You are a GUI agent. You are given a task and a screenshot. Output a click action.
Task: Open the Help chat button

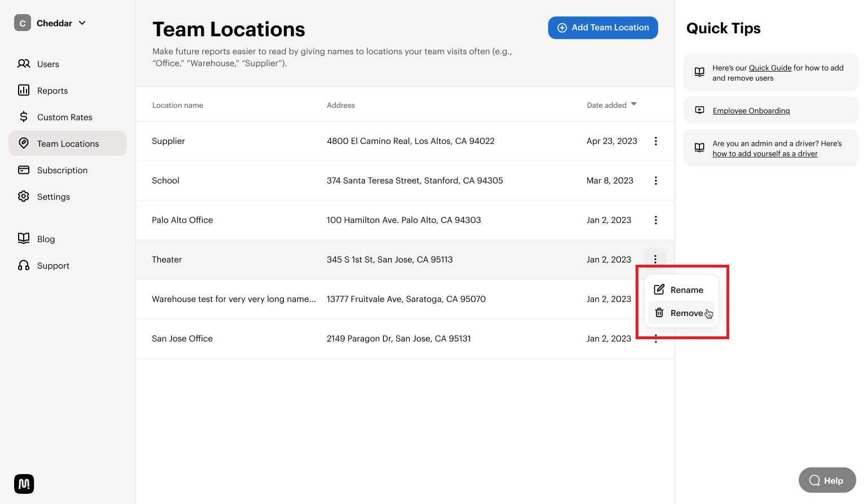(x=827, y=480)
